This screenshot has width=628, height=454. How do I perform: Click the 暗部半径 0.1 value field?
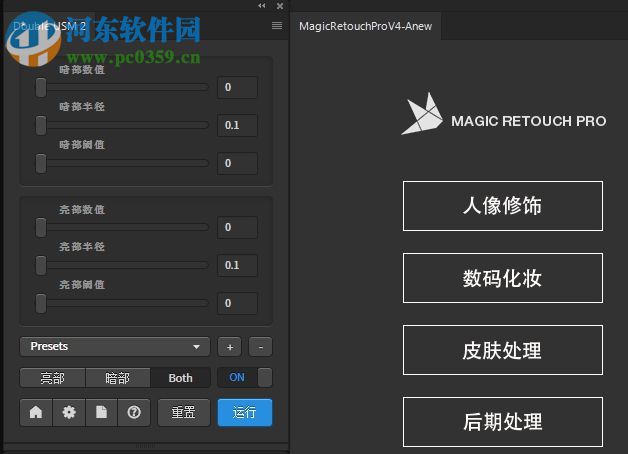237,125
